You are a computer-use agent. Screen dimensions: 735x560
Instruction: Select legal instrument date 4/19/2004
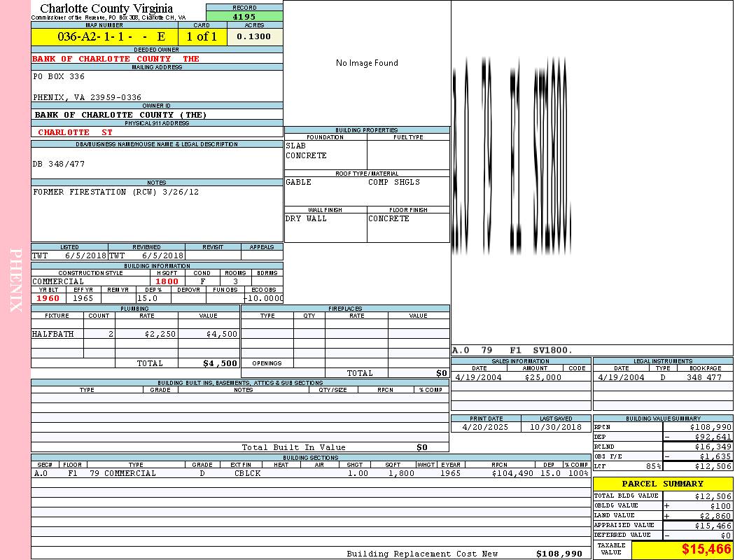tap(621, 377)
